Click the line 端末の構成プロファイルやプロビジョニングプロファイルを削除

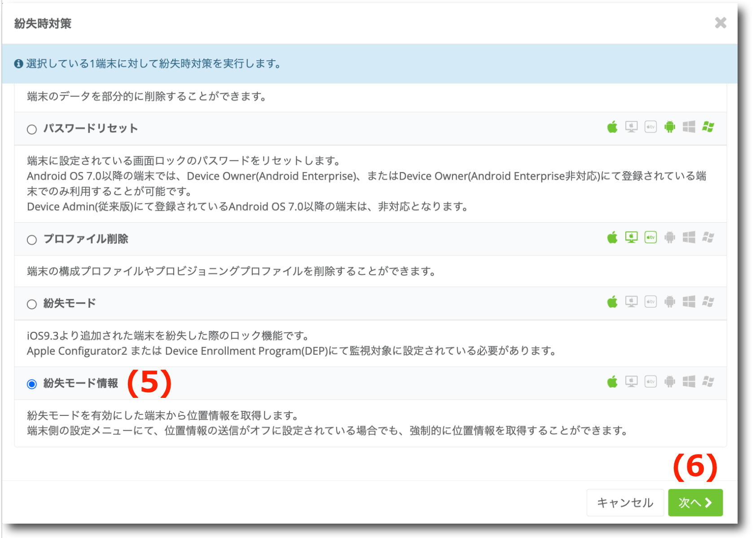[232, 271]
